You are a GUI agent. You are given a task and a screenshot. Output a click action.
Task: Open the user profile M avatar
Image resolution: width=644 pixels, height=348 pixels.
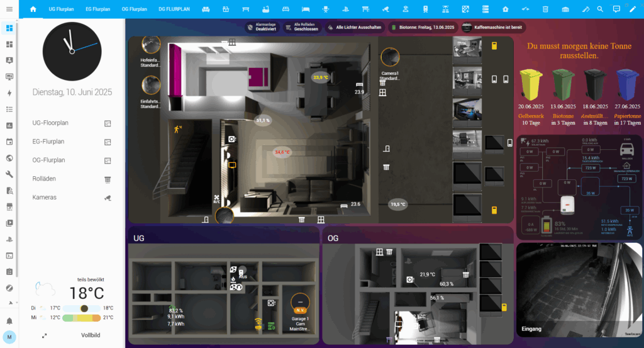9,337
